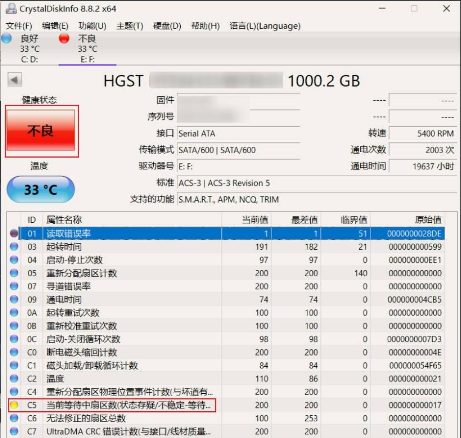Click status icon of row 09 通电时间
Viewport: 461px width, 438px height.
(14, 299)
